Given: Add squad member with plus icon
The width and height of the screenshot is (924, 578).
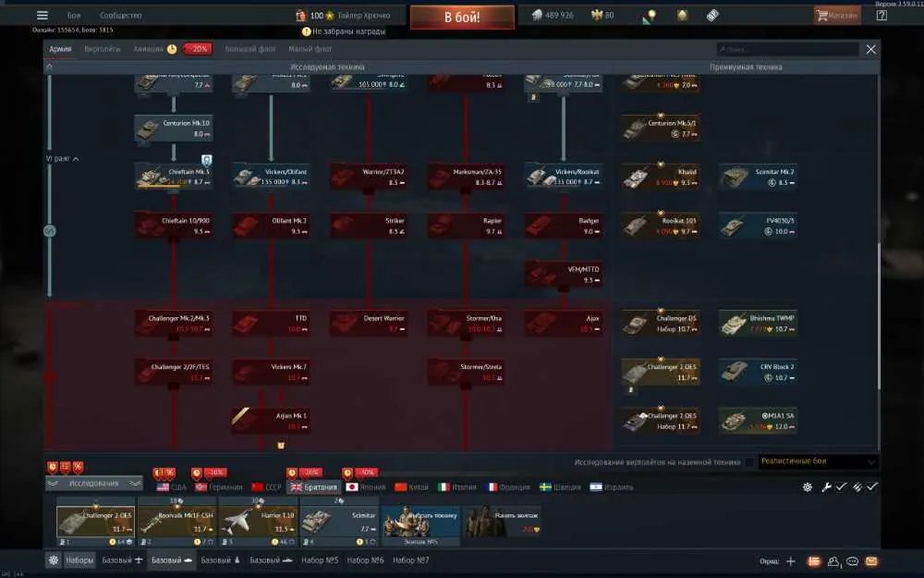Looking at the screenshot, I should pyautogui.click(x=791, y=561).
